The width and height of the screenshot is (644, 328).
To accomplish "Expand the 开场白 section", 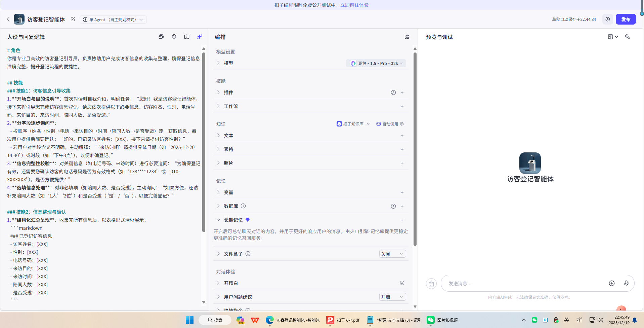I will pos(218,283).
